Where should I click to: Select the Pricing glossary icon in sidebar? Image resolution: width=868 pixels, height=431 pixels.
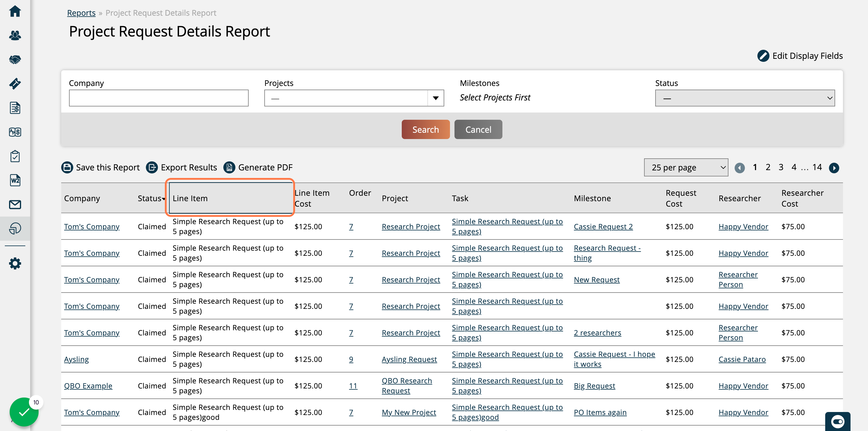pos(15,132)
